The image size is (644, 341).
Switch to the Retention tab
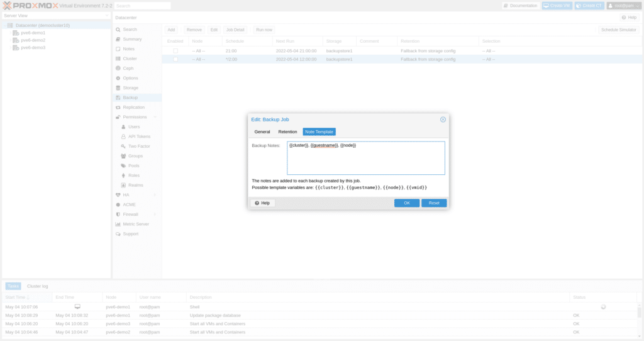[287, 132]
